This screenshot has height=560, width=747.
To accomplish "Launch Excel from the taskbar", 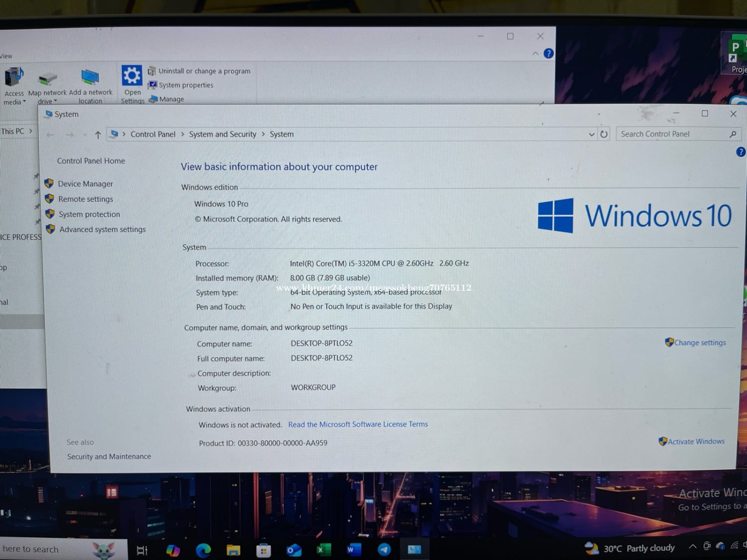I will (x=323, y=550).
